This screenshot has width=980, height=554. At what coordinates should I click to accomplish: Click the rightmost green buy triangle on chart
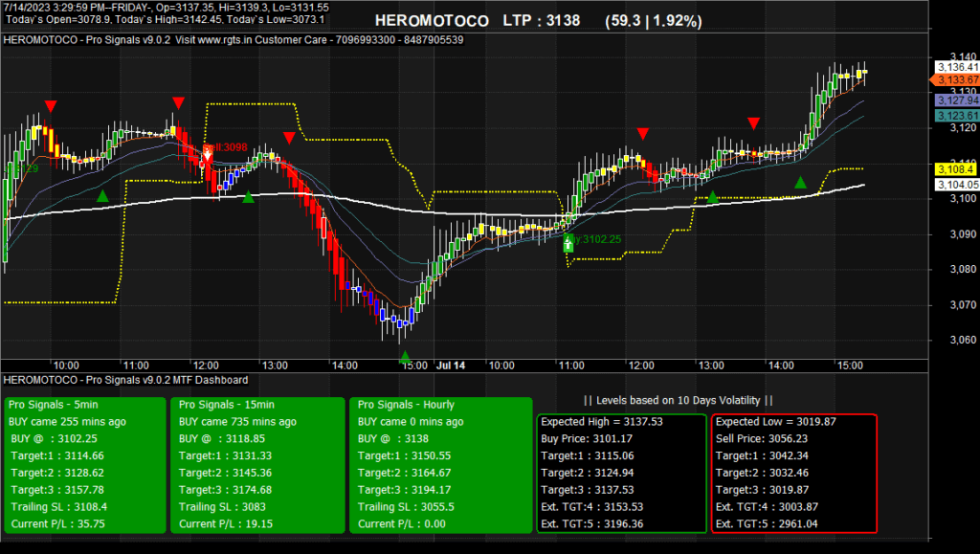click(801, 183)
